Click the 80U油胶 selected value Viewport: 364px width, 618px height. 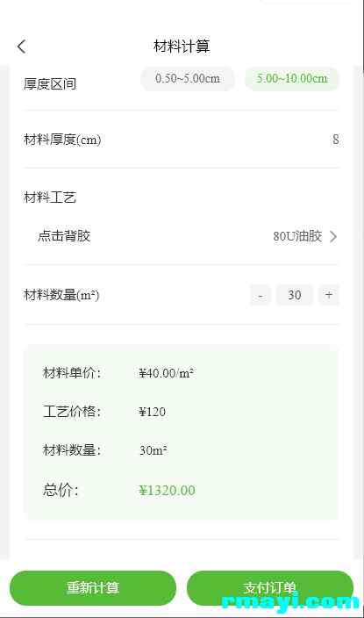297,236
